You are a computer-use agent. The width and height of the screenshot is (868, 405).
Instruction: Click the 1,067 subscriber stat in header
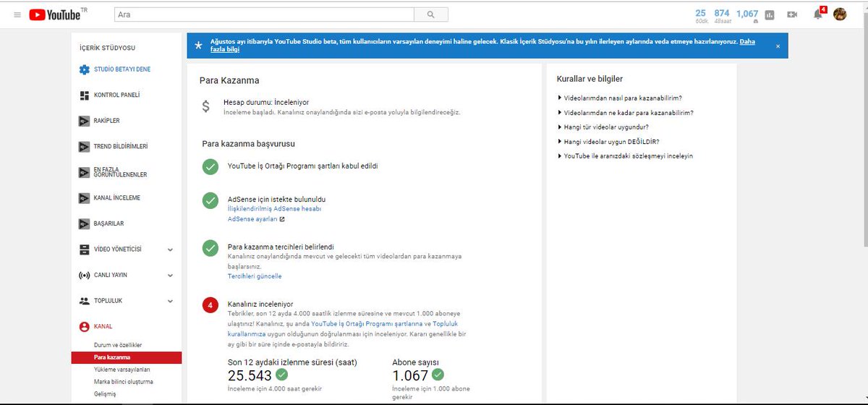pyautogui.click(x=747, y=15)
